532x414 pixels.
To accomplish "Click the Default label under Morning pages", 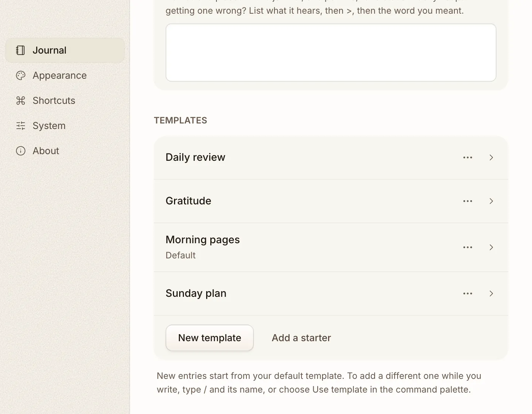I will coord(181,255).
